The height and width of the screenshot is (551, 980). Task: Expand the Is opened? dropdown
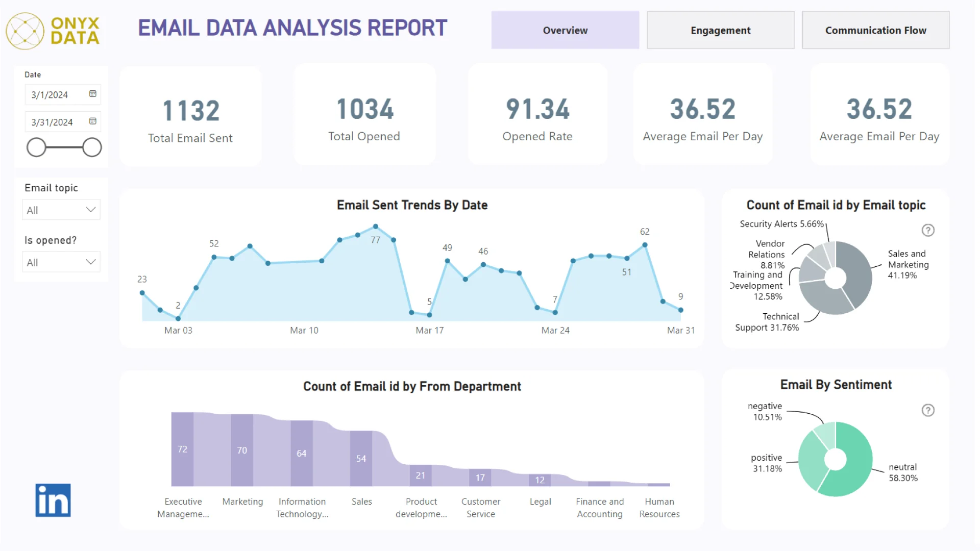pyautogui.click(x=61, y=262)
